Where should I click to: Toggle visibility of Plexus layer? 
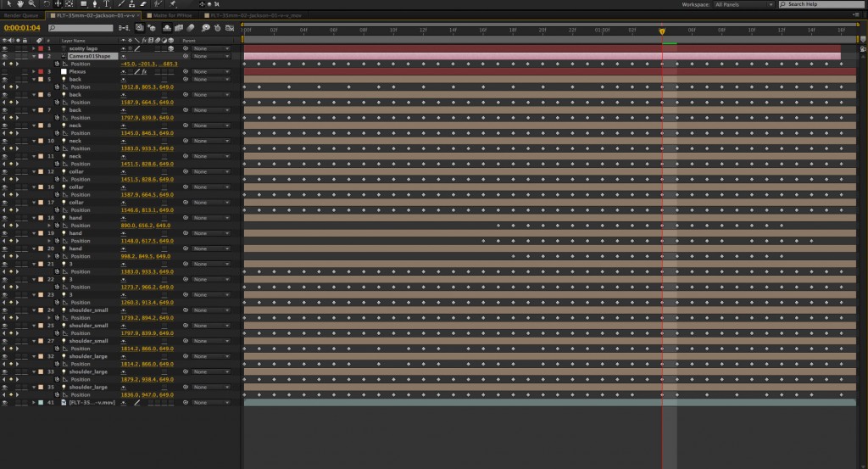click(x=5, y=72)
